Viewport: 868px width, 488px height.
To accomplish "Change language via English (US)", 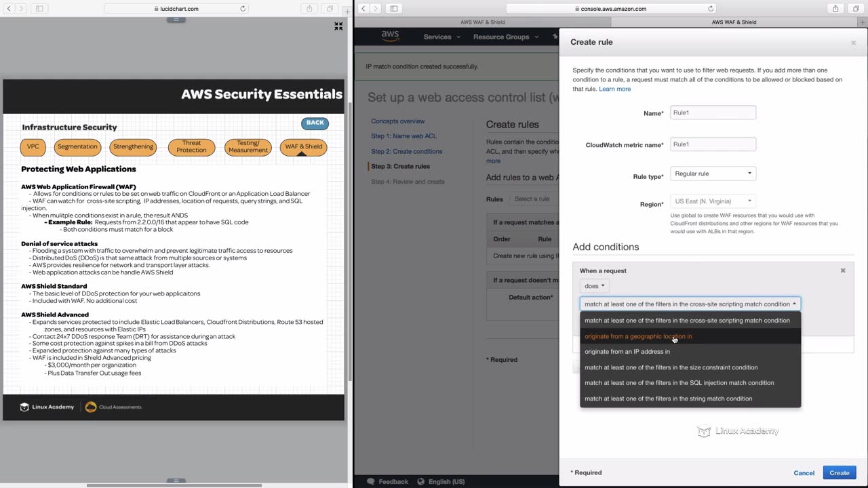I will (x=441, y=482).
